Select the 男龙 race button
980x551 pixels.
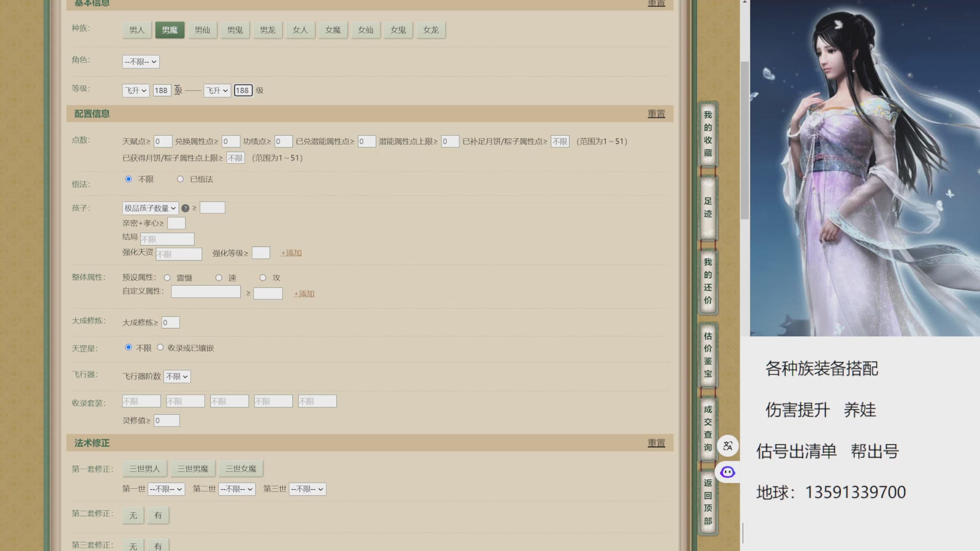(267, 30)
